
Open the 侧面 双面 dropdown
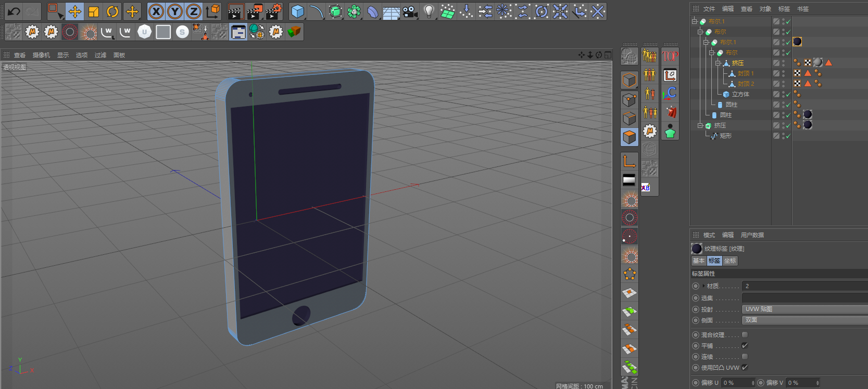click(x=804, y=320)
